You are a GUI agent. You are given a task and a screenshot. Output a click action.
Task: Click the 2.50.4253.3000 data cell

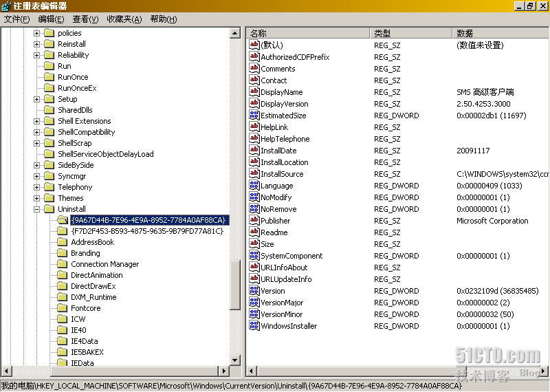coord(483,104)
